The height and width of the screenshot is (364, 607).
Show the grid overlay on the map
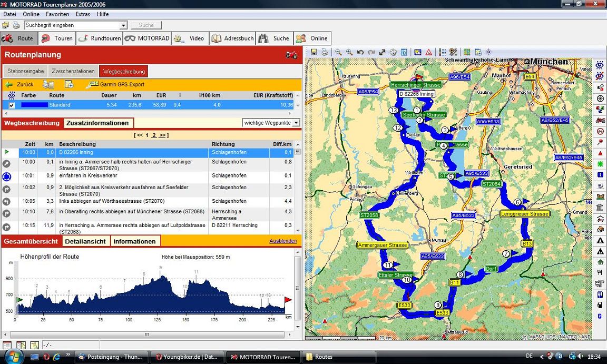[x=467, y=52]
